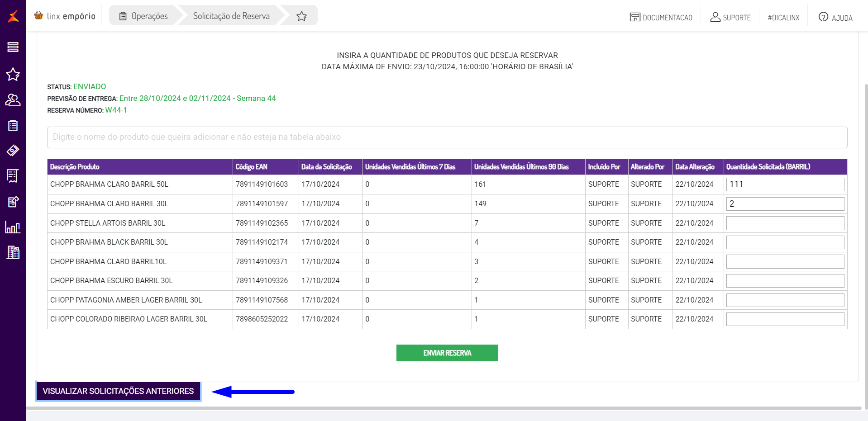Click quantity field for CHOPP BRAHMA ESCURO
Screen dimensions: 868x421
(785, 281)
